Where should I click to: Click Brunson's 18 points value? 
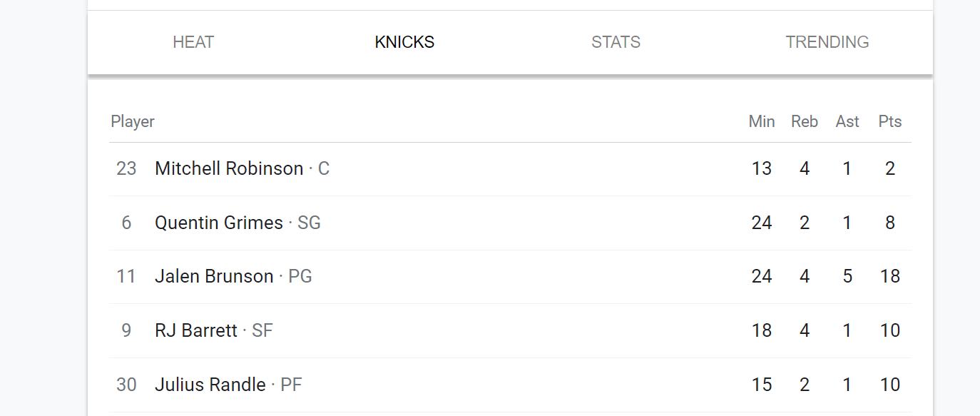coord(890,276)
